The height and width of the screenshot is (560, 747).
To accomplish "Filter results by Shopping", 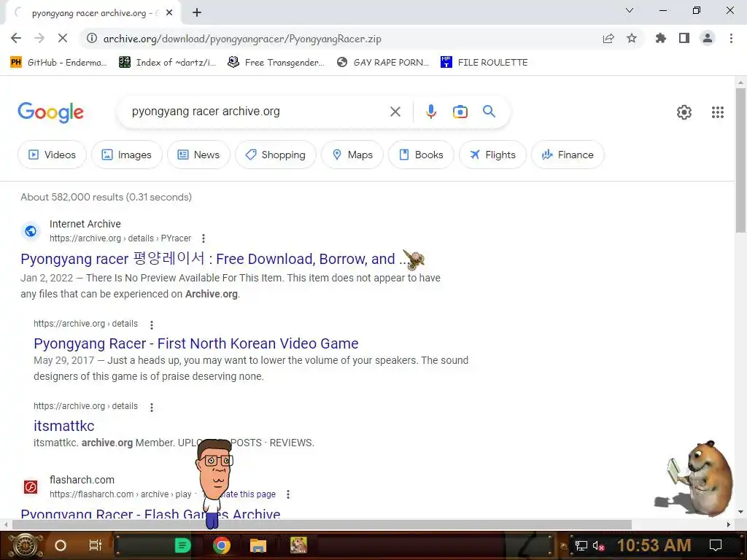I will tap(275, 155).
